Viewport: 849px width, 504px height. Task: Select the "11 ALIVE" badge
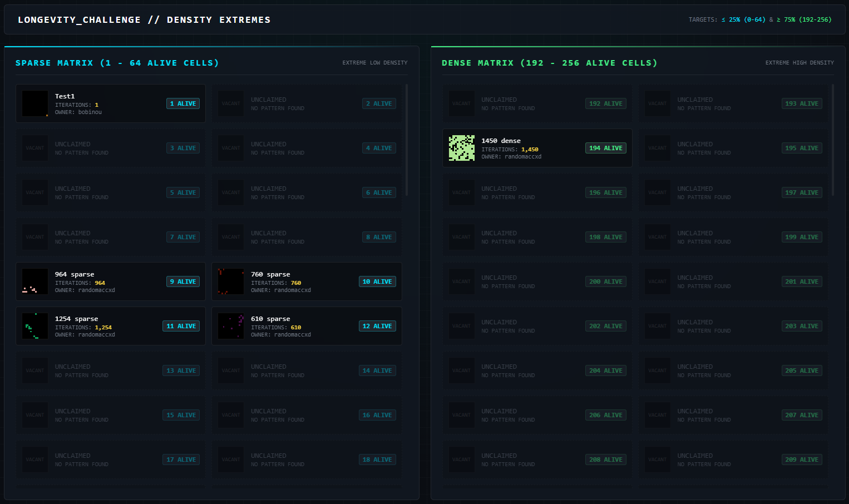tap(181, 326)
